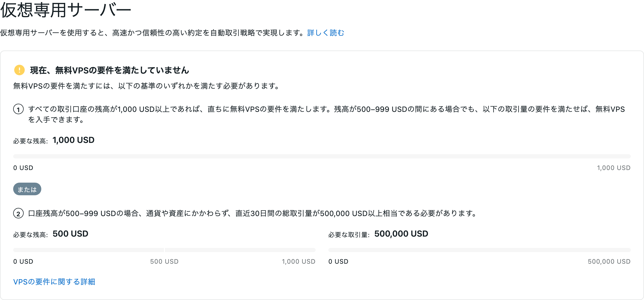Click the bold 500 USD required balance value
This screenshot has width=644, height=300.
pyautogui.click(x=70, y=234)
